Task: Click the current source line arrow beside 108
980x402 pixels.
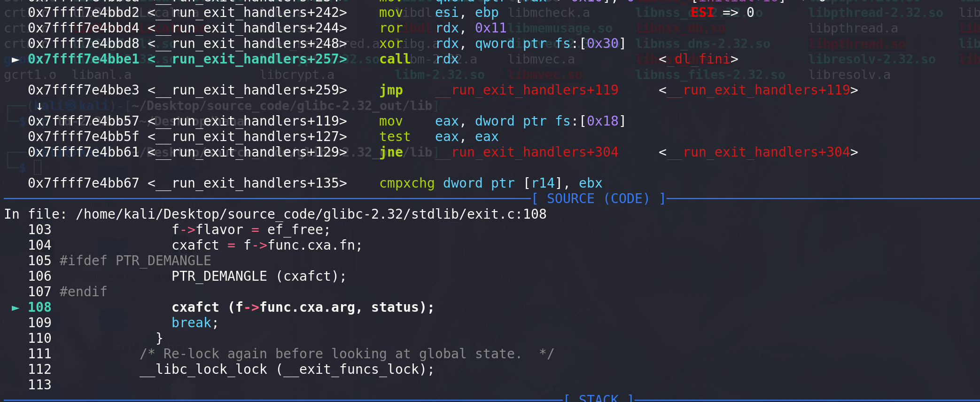Action: click(16, 307)
